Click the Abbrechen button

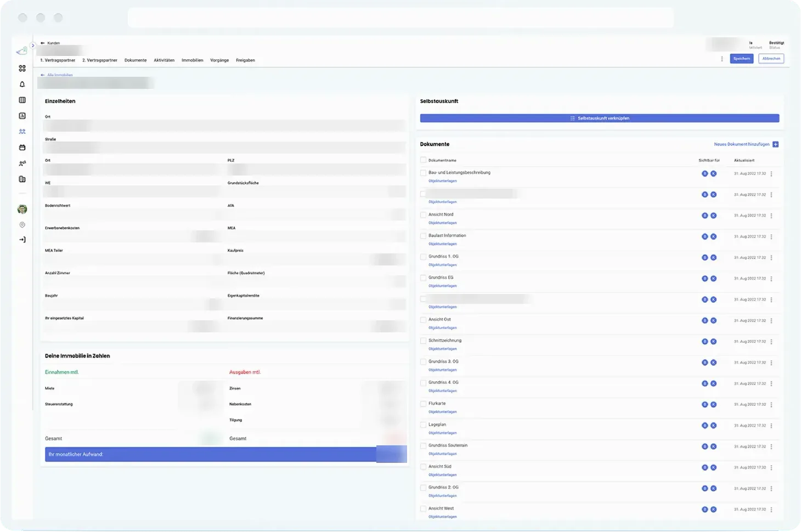771,59
